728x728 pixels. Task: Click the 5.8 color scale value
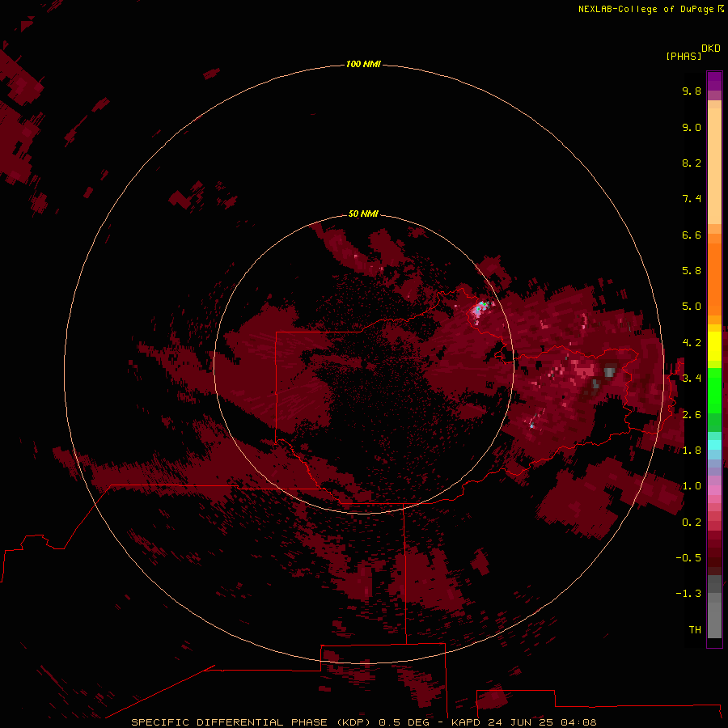pyautogui.click(x=692, y=271)
